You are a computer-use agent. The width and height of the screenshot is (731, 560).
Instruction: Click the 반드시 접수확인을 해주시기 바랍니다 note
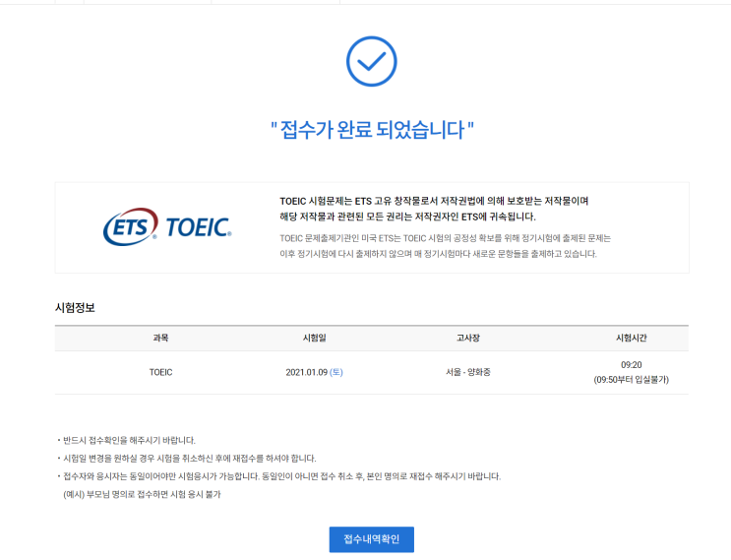click(x=129, y=440)
